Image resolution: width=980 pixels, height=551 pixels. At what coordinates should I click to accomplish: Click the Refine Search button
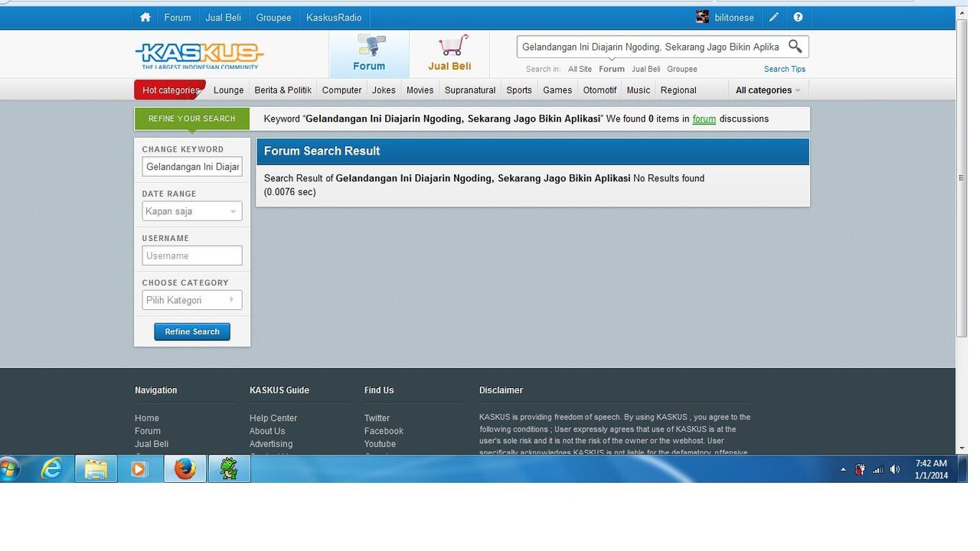192,331
